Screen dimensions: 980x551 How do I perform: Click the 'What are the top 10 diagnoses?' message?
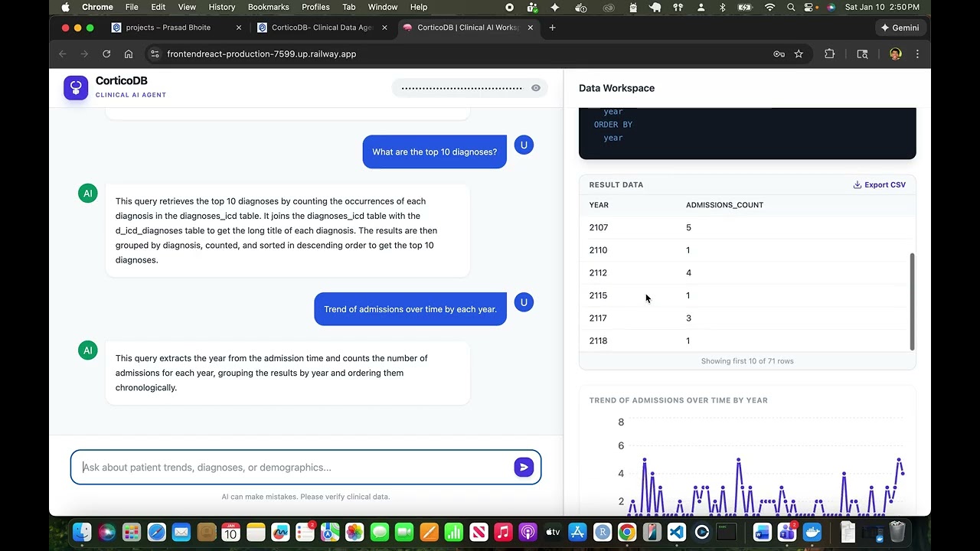(x=435, y=152)
